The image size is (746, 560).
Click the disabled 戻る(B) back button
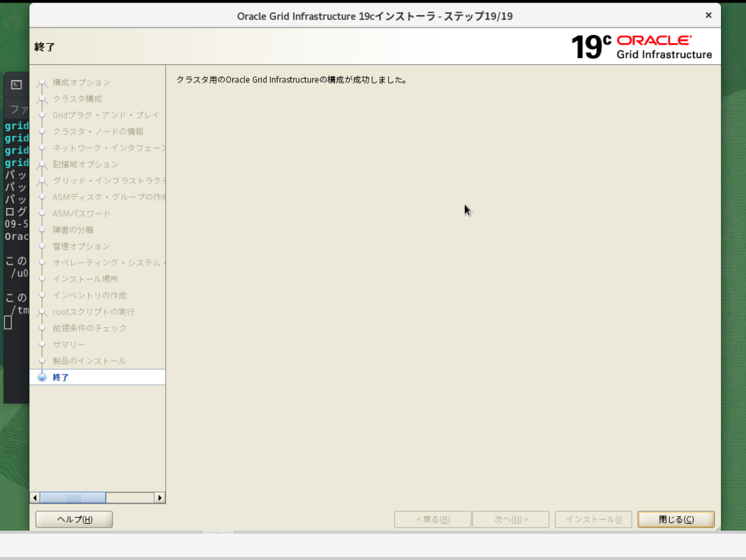[x=432, y=519]
